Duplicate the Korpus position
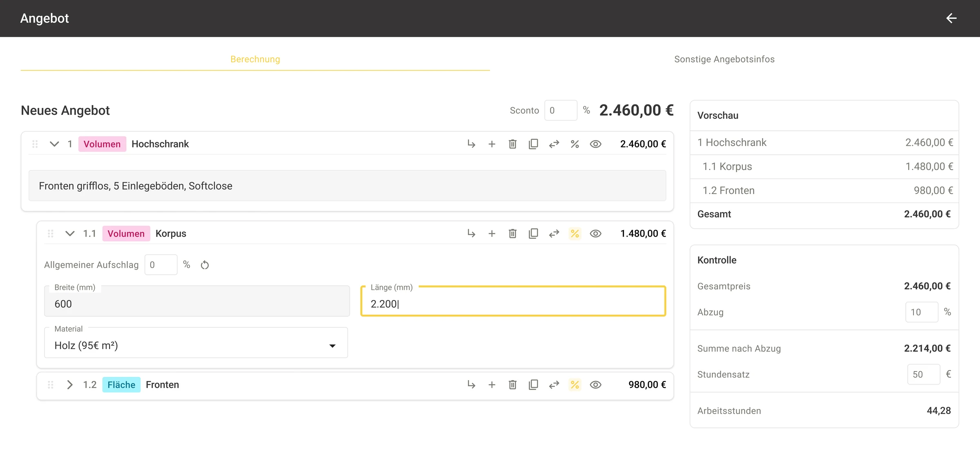 click(533, 233)
